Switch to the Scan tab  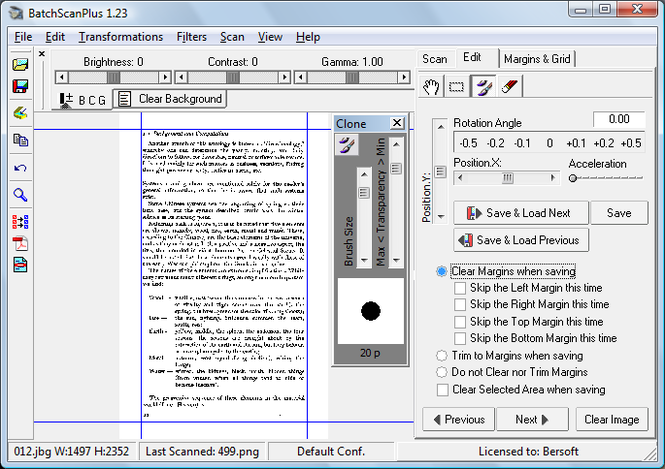435,59
